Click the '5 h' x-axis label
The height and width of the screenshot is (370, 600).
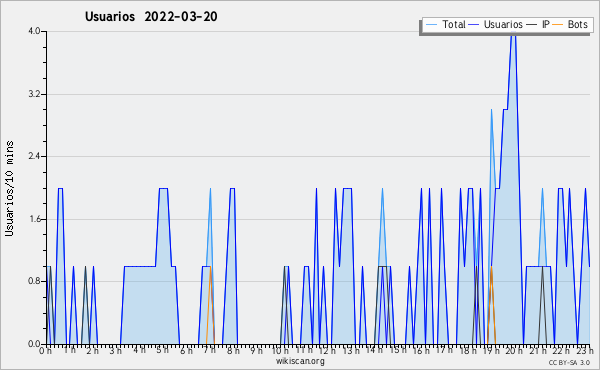(x=163, y=350)
